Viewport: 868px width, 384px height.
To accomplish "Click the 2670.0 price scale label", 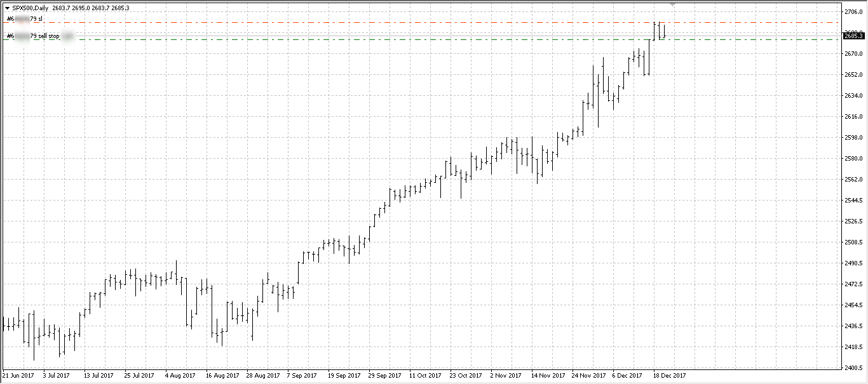I will [x=853, y=54].
